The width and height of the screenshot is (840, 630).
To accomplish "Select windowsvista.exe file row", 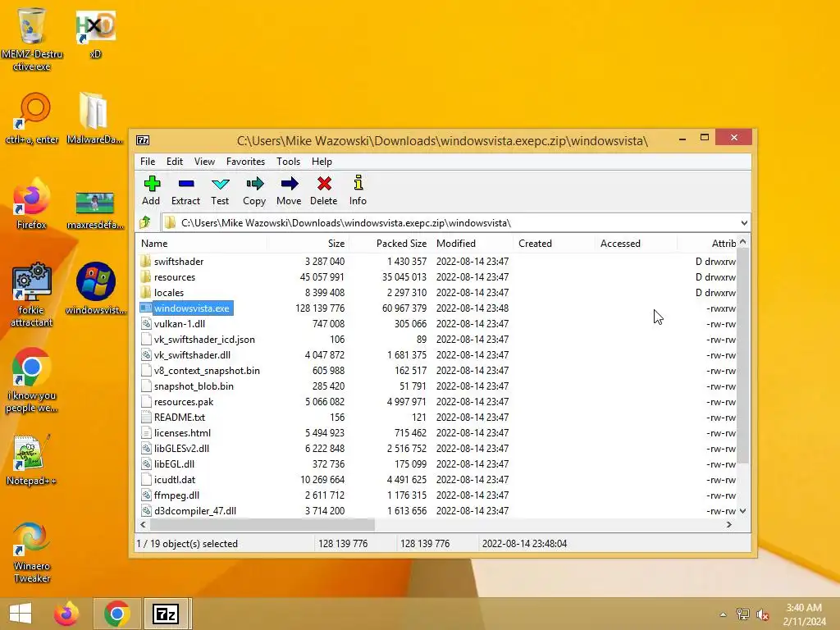I will point(437,308).
